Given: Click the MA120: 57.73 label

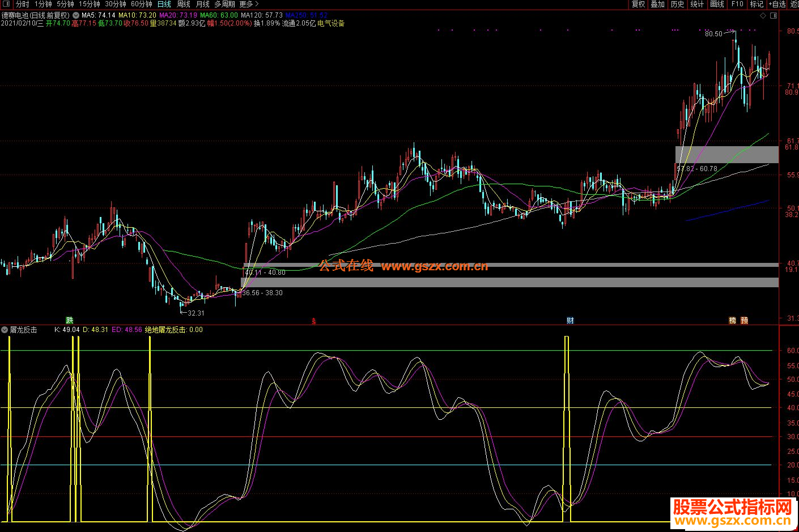Looking at the screenshot, I should pos(261,15).
